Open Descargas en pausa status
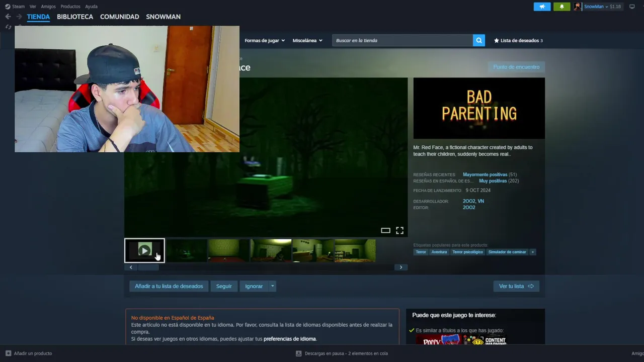Screen dimensions: 644x362 point(342,353)
